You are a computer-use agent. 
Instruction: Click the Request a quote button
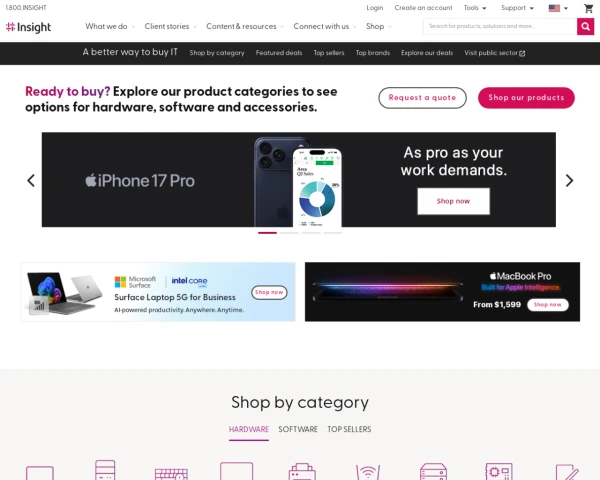(422, 98)
